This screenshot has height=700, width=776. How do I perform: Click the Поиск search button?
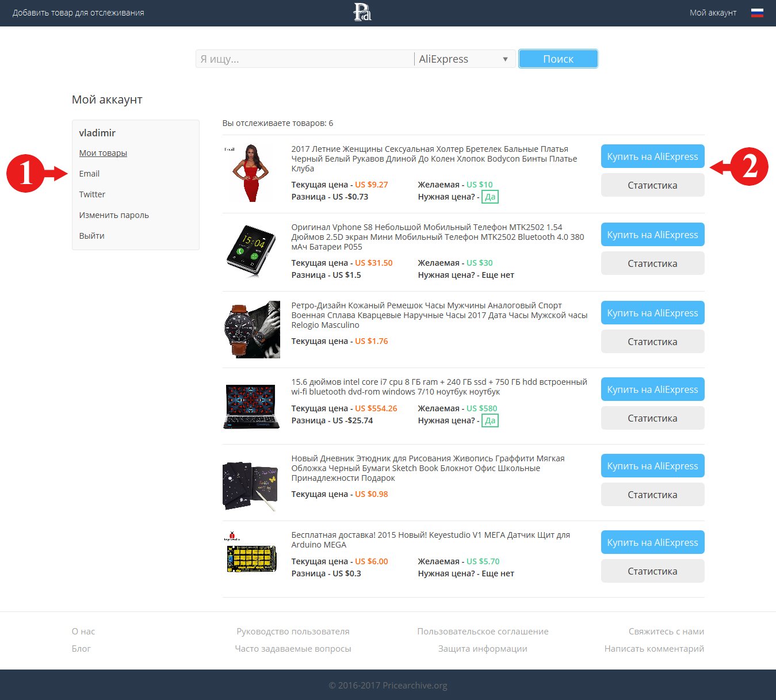click(558, 59)
